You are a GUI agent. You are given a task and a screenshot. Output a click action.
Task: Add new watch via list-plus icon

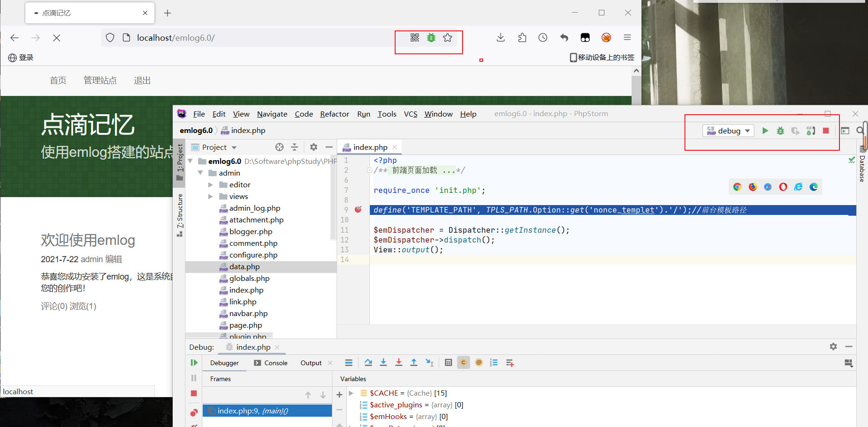pos(510,363)
